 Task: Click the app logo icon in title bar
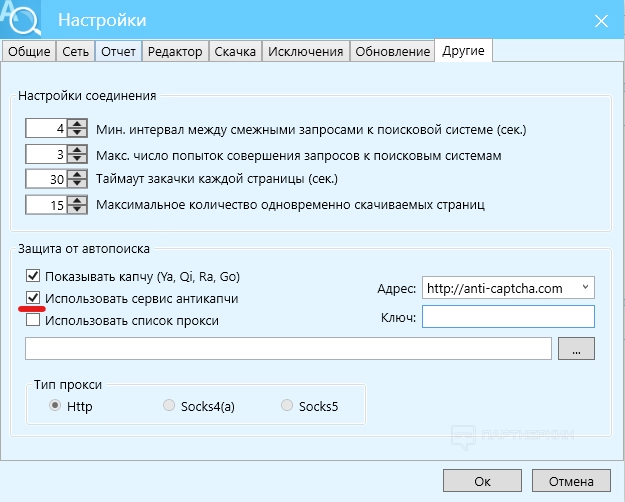point(20,19)
